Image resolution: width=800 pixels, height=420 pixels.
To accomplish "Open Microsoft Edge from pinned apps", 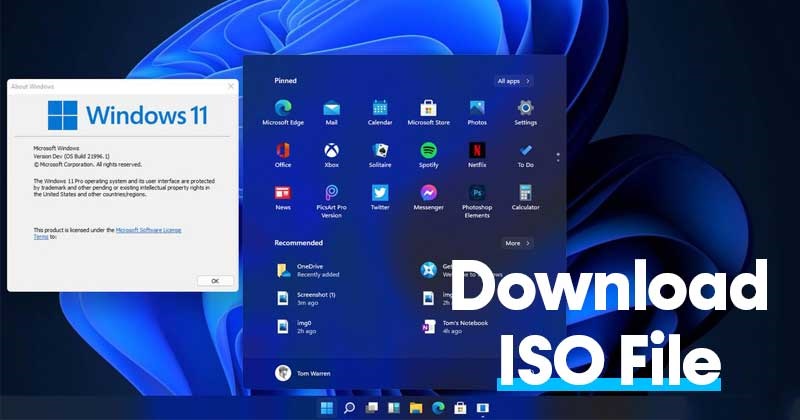I will pyautogui.click(x=283, y=112).
